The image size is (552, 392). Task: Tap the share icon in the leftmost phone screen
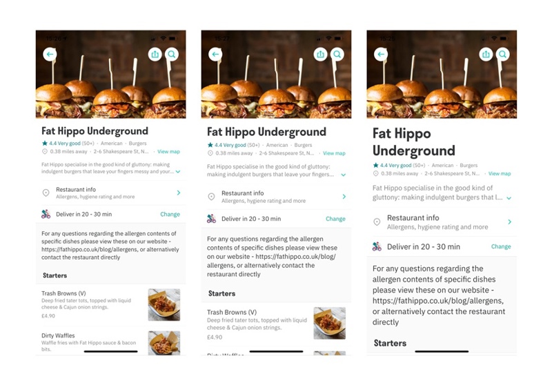coord(155,55)
